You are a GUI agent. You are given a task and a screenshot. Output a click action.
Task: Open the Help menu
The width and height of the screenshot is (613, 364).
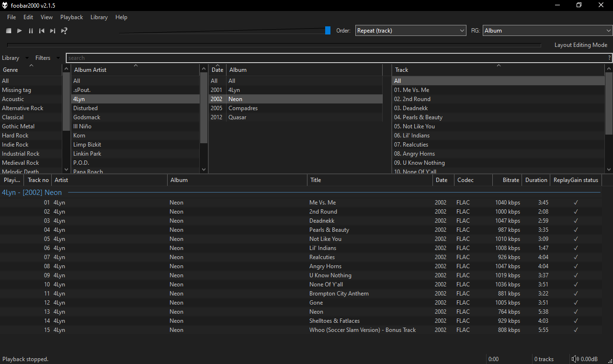(x=122, y=17)
